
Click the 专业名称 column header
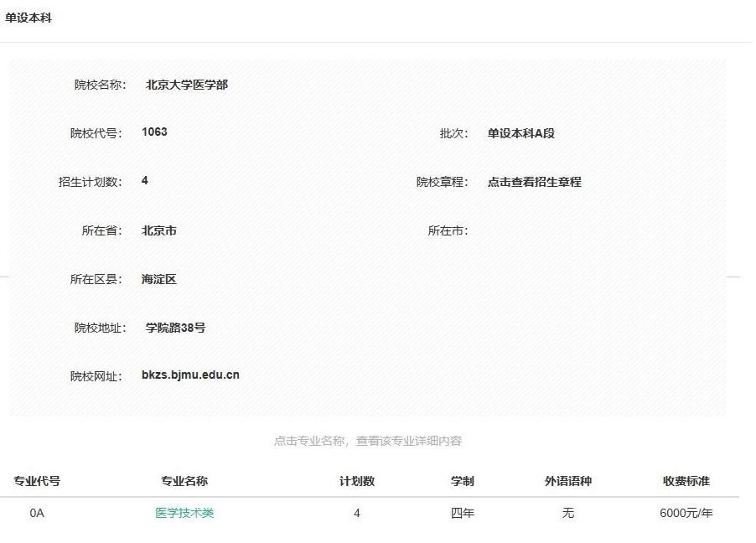pyautogui.click(x=184, y=481)
